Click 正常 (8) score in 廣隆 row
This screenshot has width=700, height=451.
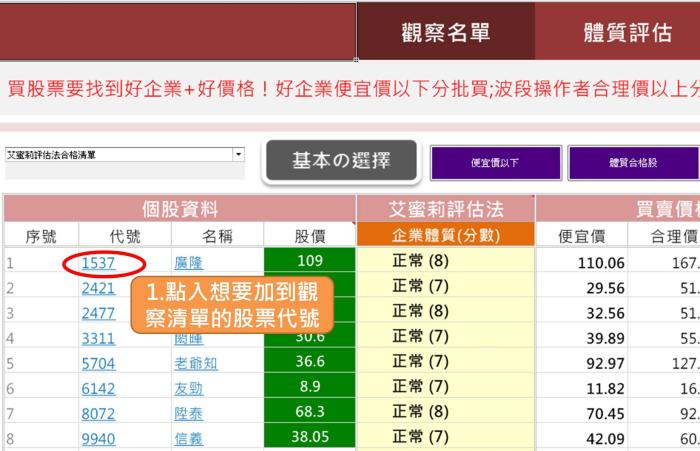coord(421,260)
